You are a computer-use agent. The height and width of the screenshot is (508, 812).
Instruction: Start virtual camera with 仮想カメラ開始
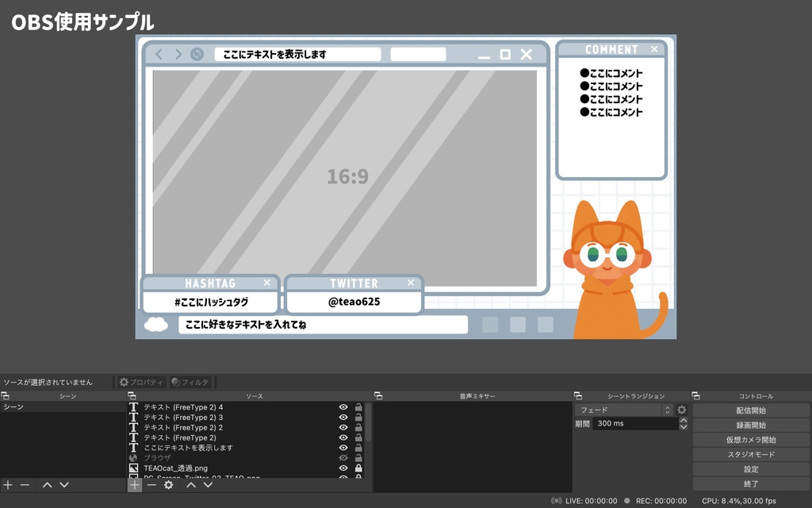(751, 440)
